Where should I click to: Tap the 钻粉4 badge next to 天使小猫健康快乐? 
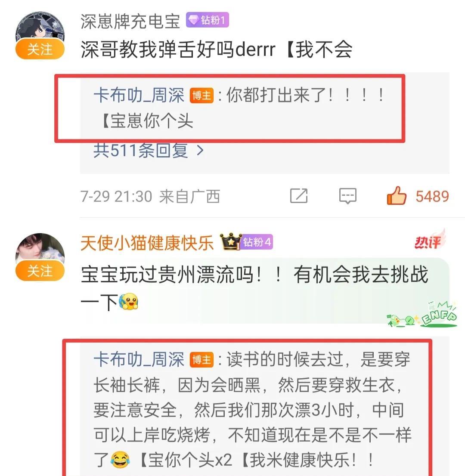tap(257, 242)
